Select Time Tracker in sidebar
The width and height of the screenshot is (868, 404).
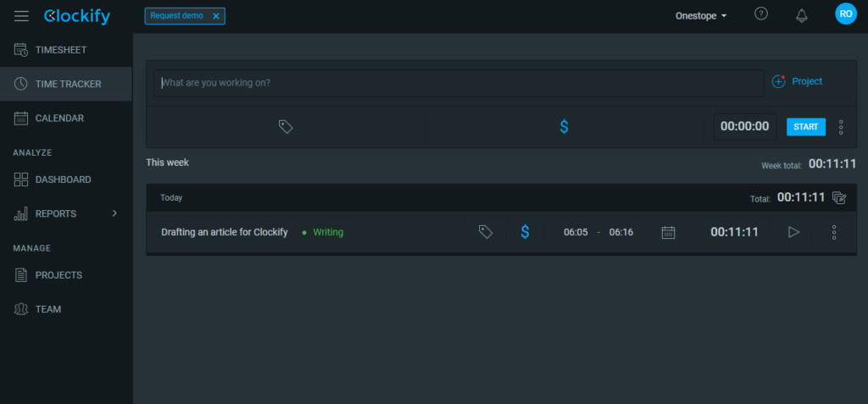(66, 84)
